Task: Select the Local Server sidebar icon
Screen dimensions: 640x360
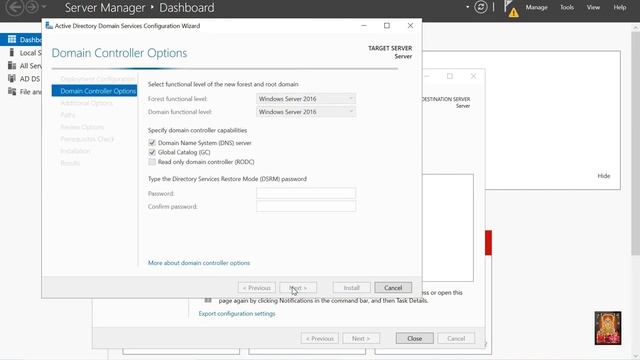Action: (12, 53)
